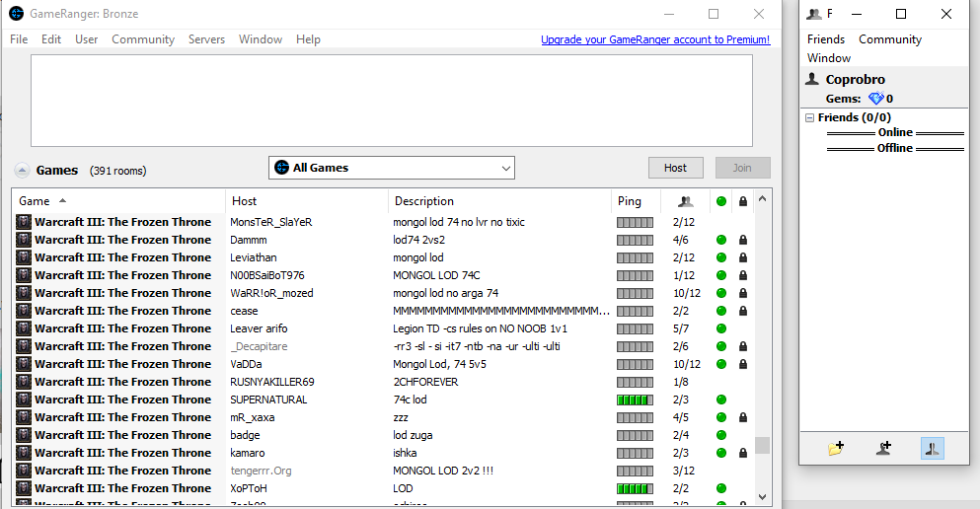Click the friends window title bar icon
This screenshot has height=509, width=980.
814,14
